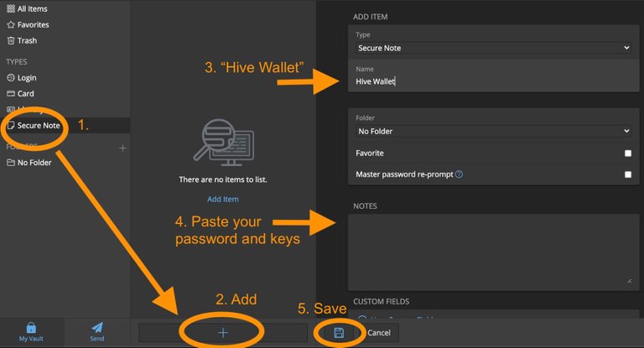Open Master password re-prompt help icon
644x348 pixels.
pyautogui.click(x=460, y=174)
